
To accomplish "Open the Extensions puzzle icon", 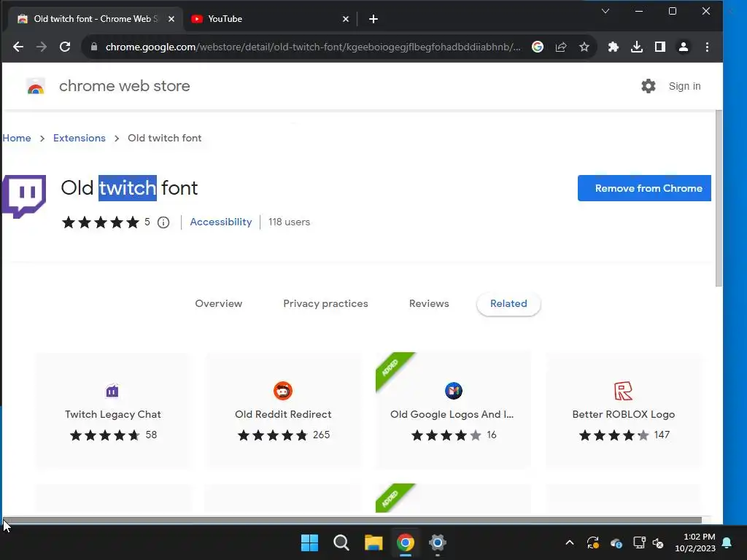I will (x=613, y=47).
